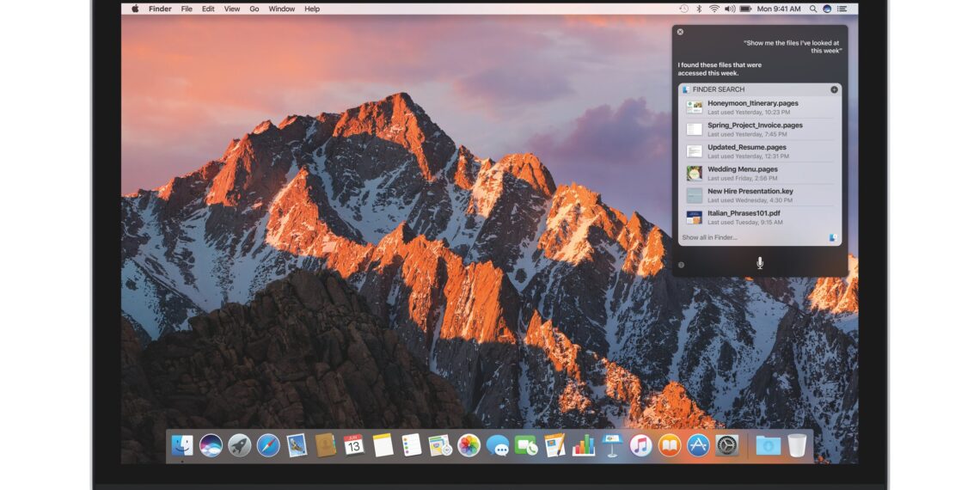Toggle Wi-Fi status menu in menu bar
Viewport: 980px width, 490px height.
click(714, 9)
